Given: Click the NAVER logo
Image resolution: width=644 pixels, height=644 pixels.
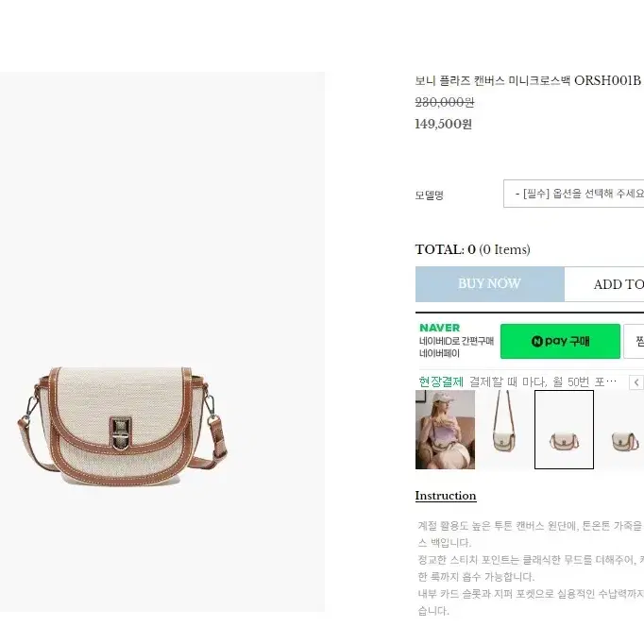Looking at the screenshot, I should (x=439, y=328).
